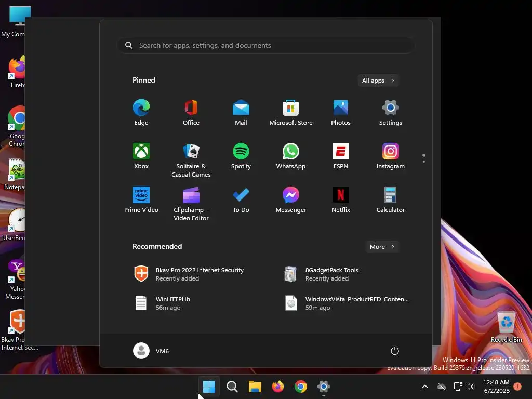Open the notification badge in tray
Viewport: 532px width, 399px height.
click(517, 386)
